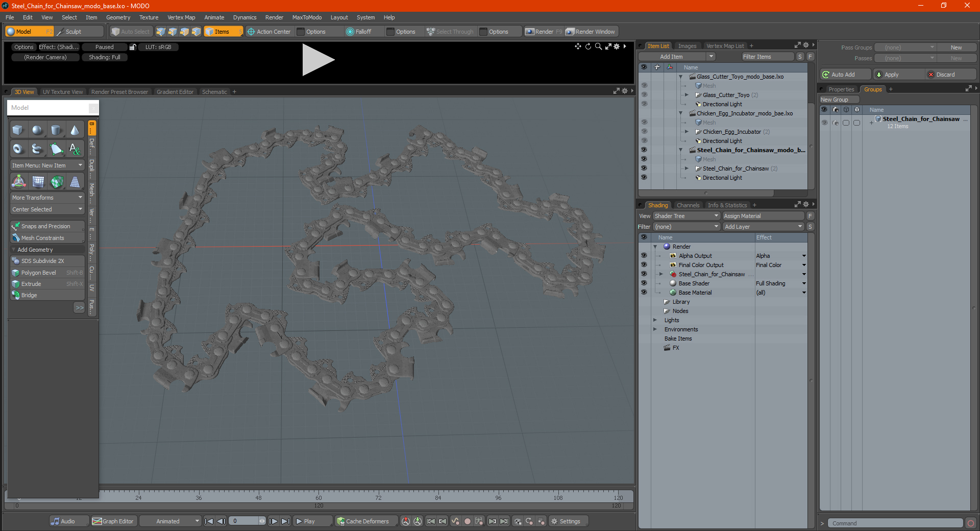Toggle visibility of Base Shader layer
980x531 pixels.
[644, 283]
